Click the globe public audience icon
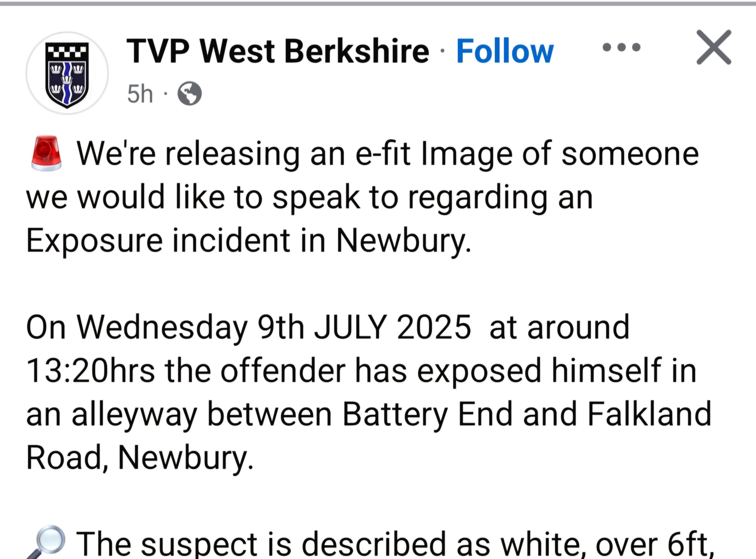The height and width of the screenshot is (559, 756). click(189, 94)
